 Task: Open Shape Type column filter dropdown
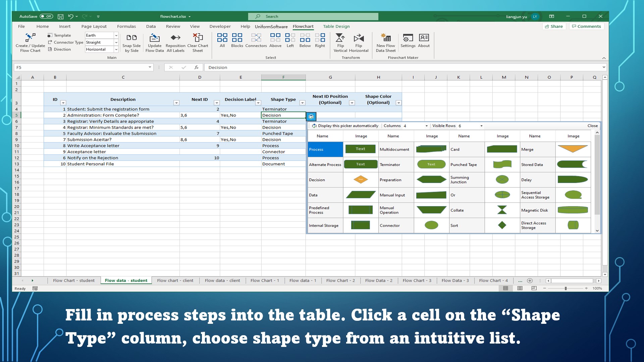tap(302, 103)
